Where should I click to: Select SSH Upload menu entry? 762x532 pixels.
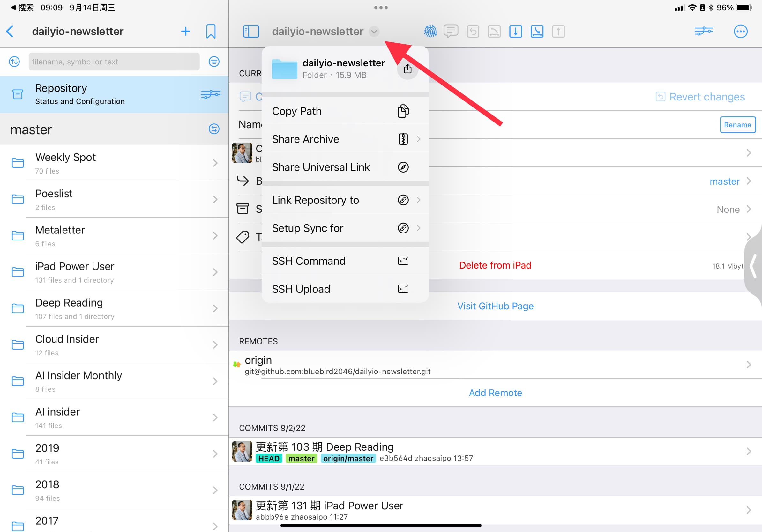click(345, 289)
